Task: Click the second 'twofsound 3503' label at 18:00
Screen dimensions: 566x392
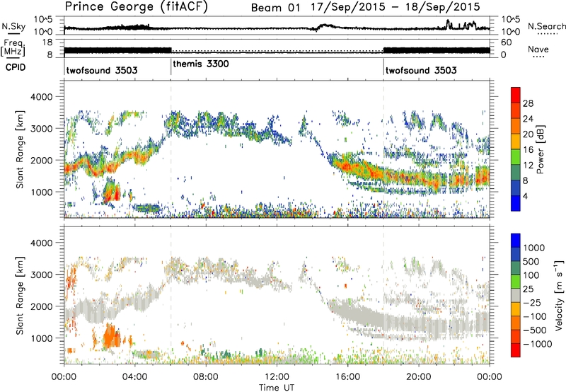Action: point(421,70)
